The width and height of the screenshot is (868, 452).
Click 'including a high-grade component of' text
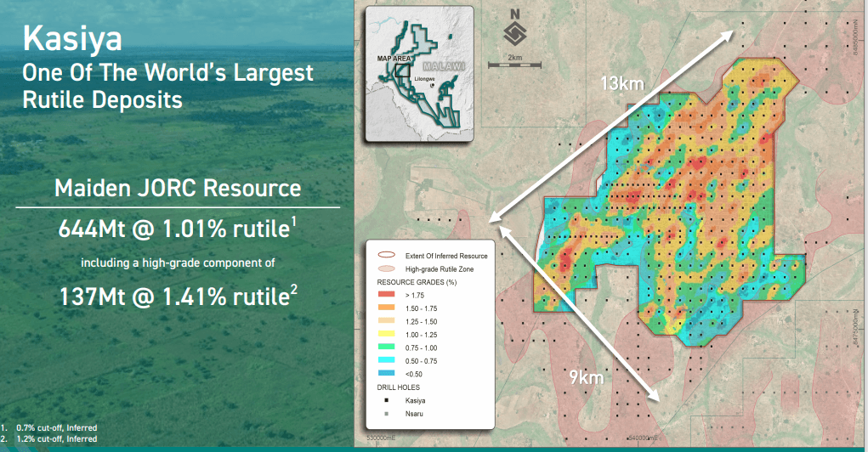click(179, 263)
